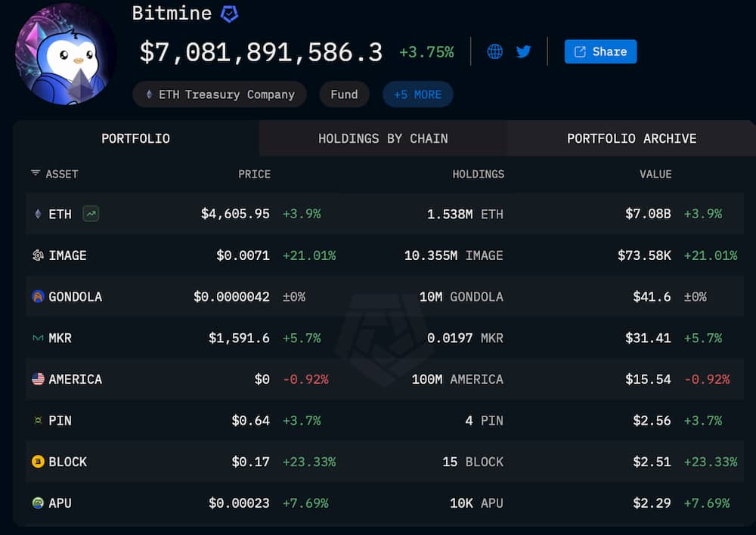Click the ETH token icon

pyautogui.click(x=38, y=214)
